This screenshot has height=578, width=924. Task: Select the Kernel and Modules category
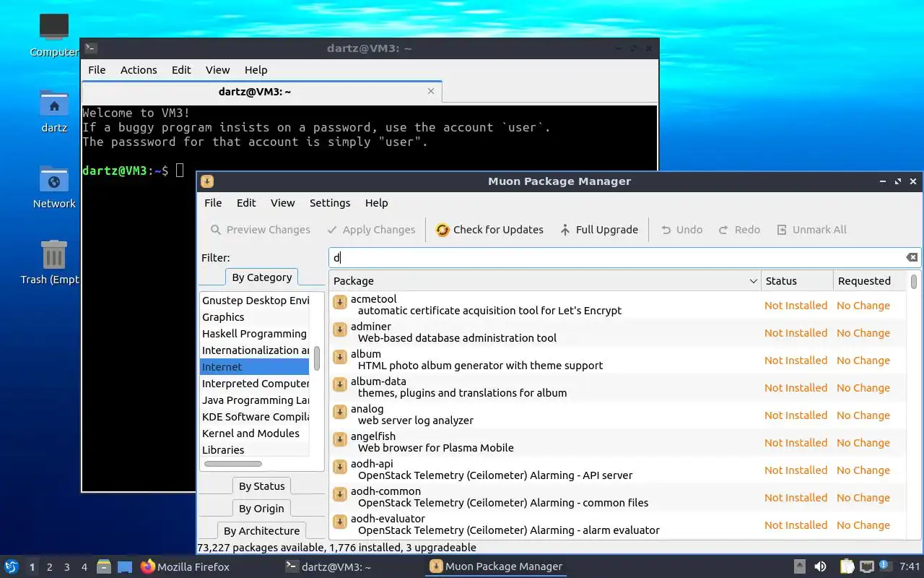click(x=254, y=433)
